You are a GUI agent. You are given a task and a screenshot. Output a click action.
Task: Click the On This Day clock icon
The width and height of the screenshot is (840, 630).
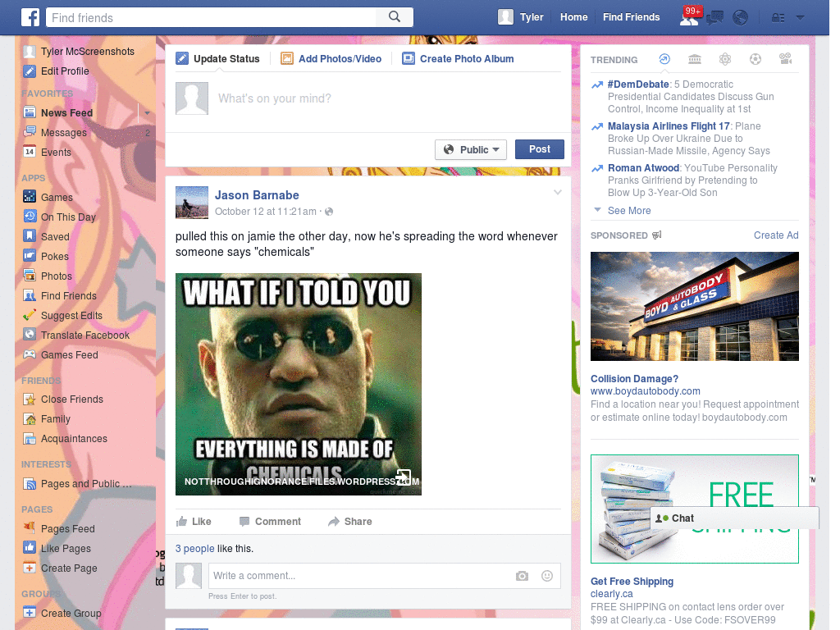[30, 217]
